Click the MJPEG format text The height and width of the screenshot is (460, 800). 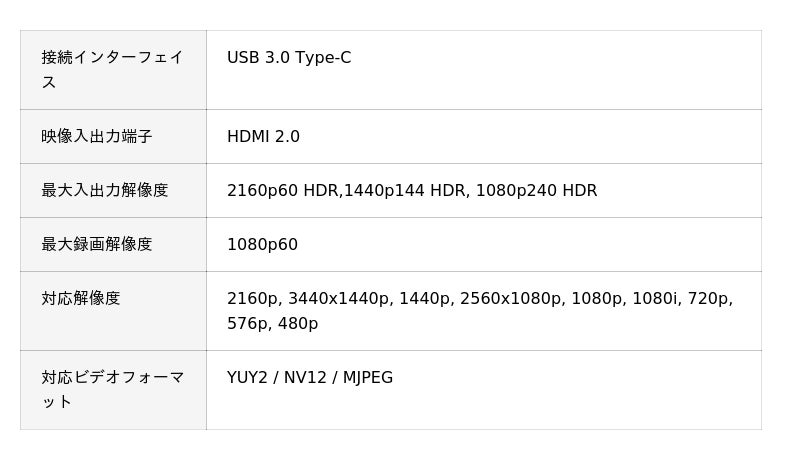[x=368, y=378]
